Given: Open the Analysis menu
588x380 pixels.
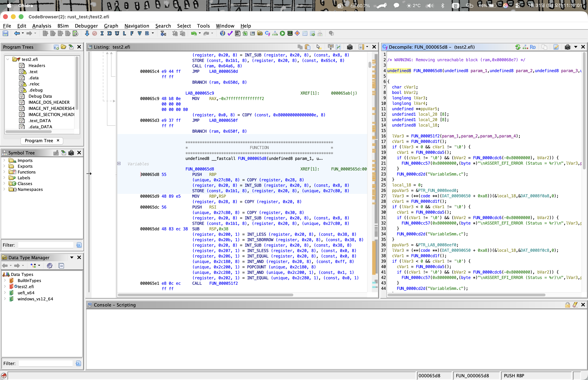Looking at the screenshot, I should 42,26.
